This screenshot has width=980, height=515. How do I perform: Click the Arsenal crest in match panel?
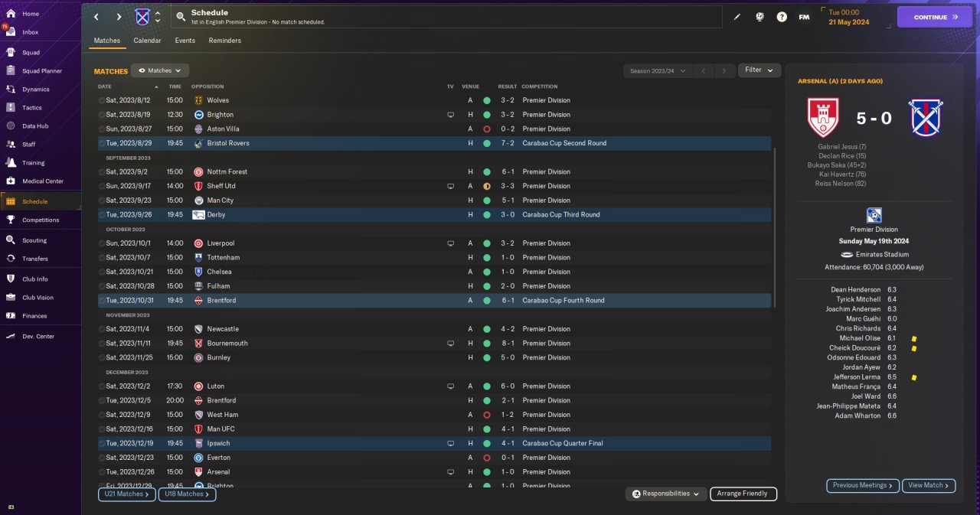(823, 118)
